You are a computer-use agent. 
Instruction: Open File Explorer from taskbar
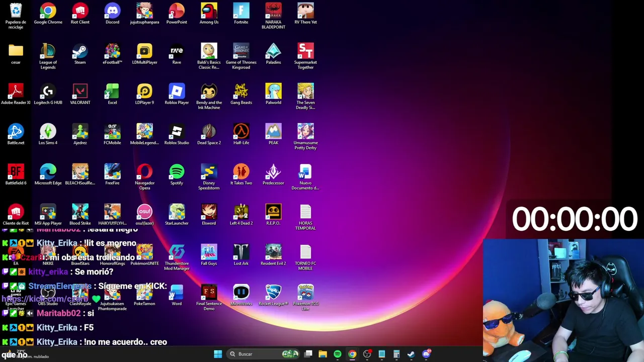point(323,354)
